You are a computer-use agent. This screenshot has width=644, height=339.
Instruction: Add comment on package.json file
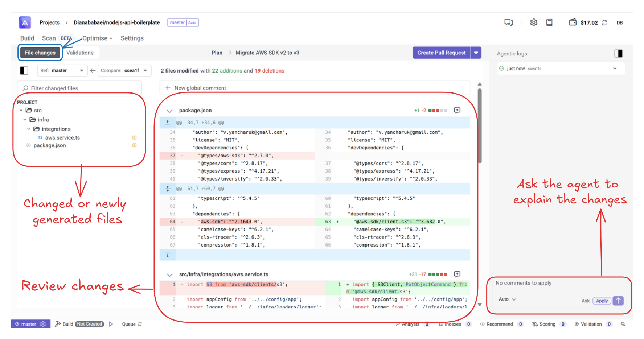(x=457, y=110)
